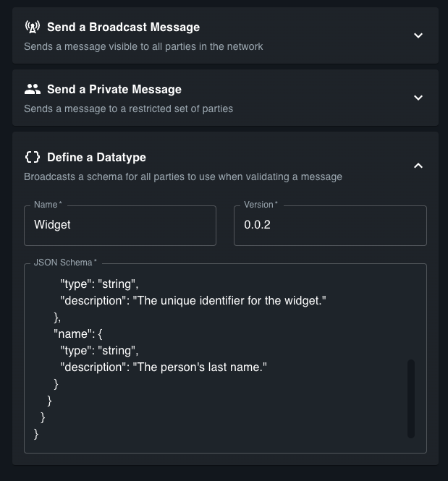This screenshot has width=448, height=481.
Task: Place cursor on the widget identifier description line
Action: click(x=193, y=300)
